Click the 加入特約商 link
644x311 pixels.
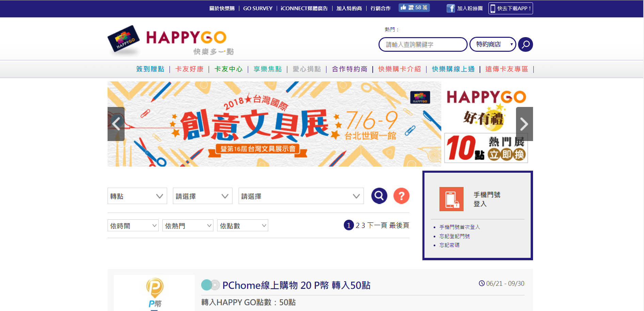coord(349,8)
